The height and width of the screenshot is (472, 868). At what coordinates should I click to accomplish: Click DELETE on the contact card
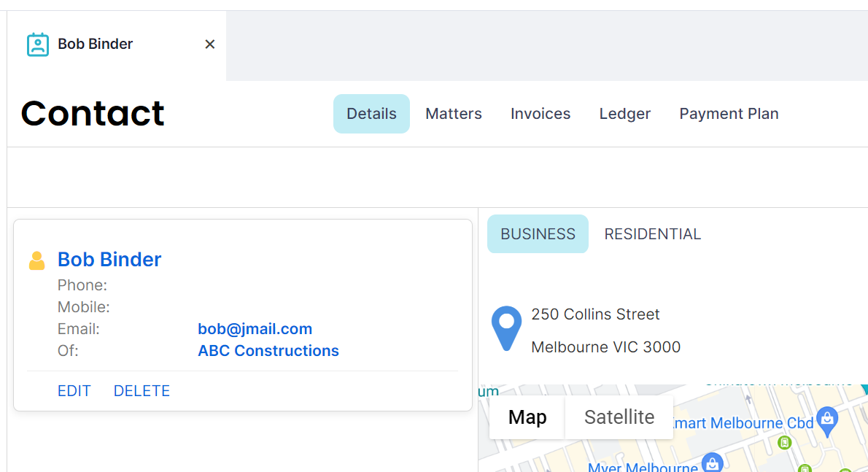142,391
